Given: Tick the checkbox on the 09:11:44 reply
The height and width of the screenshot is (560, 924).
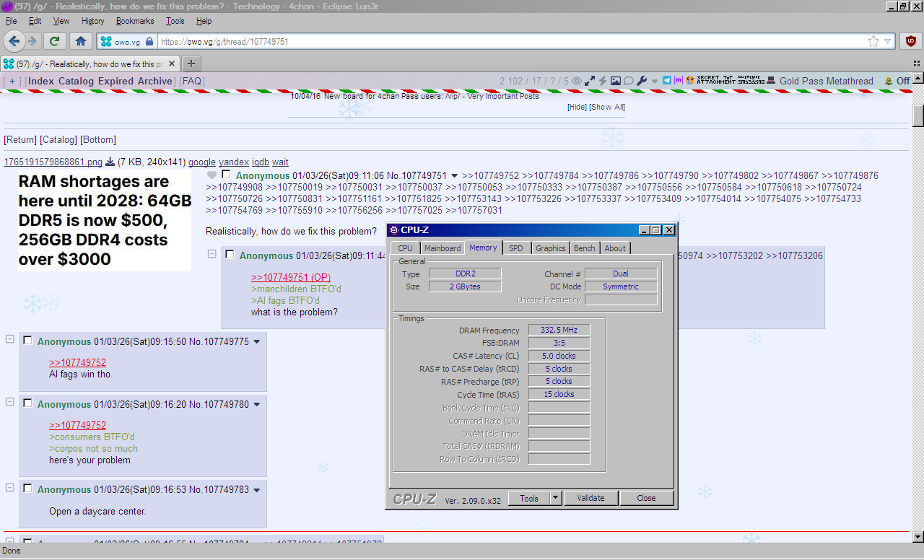Looking at the screenshot, I should click(x=230, y=255).
